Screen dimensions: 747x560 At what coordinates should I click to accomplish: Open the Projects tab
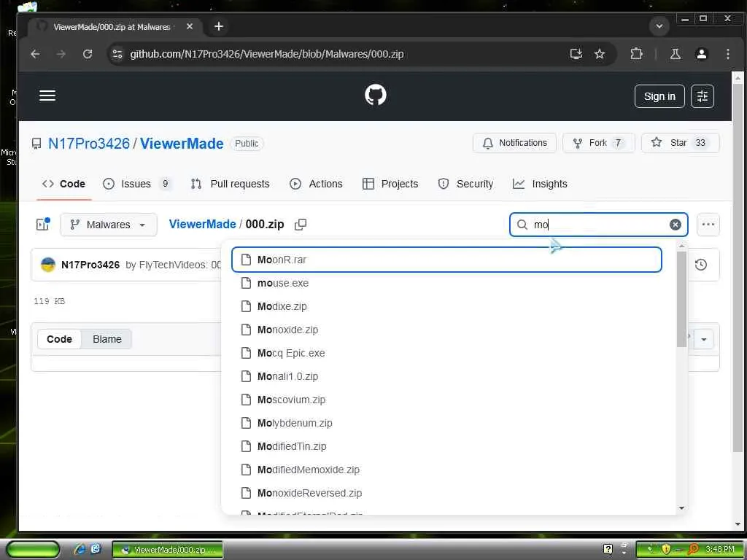pyautogui.click(x=390, y=184)
